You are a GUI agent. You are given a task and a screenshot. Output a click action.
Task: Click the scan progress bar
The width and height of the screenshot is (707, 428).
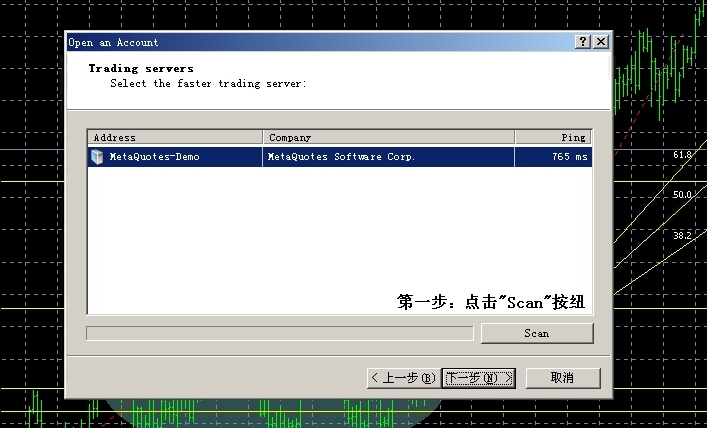280,333
